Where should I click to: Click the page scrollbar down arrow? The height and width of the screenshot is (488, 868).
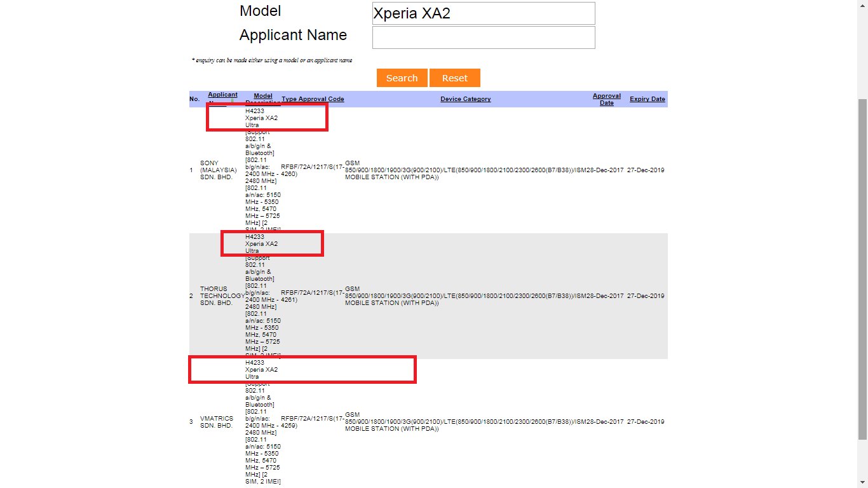click(862, 482)
